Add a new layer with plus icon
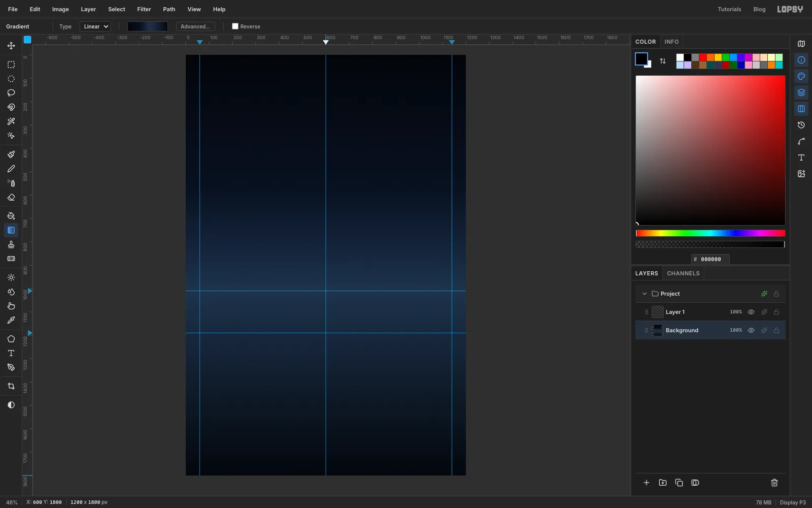The width and height of the screenshot is (812, 508). [x=647, y=483]
